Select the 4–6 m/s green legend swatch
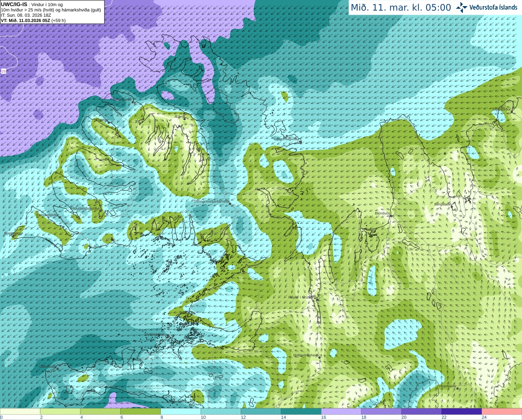 tap(100, 411)
